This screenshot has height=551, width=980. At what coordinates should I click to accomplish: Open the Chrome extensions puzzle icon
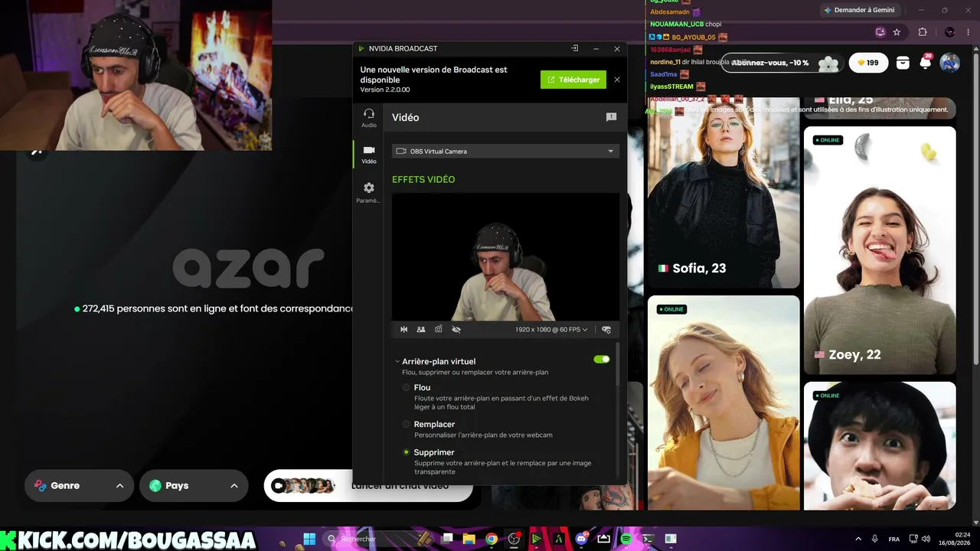tap(923, 32)
